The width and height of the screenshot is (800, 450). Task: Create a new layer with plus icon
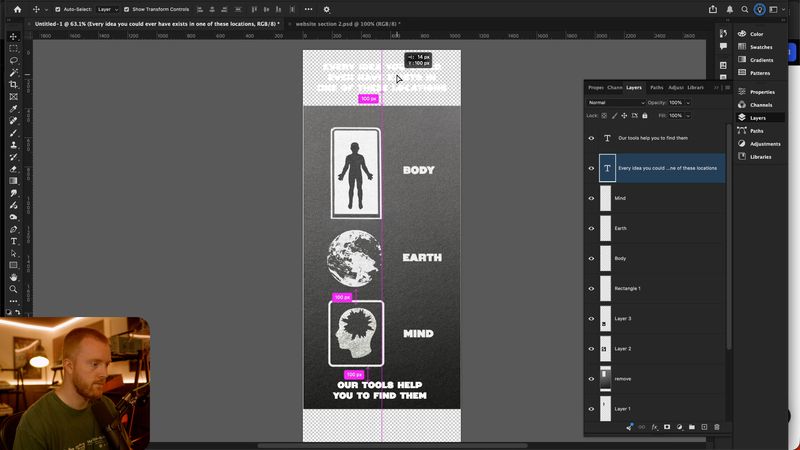(x=704, y=427)
